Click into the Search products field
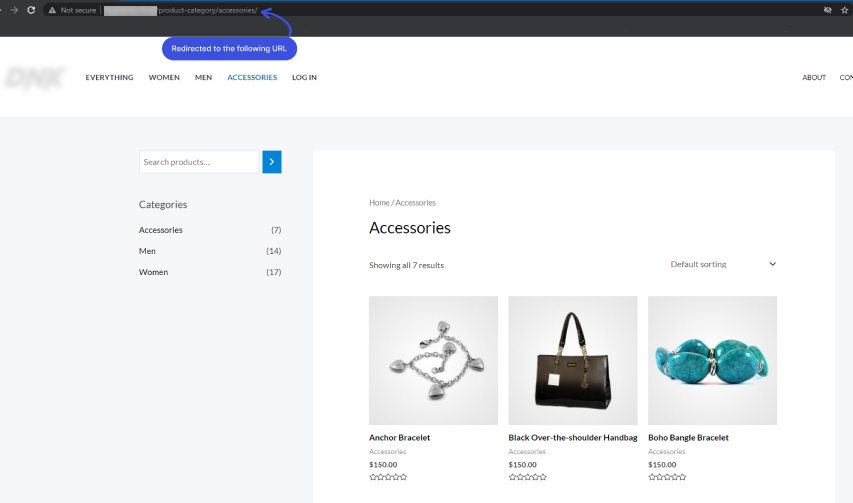This screenshot has height=503, width=853. 199,162
